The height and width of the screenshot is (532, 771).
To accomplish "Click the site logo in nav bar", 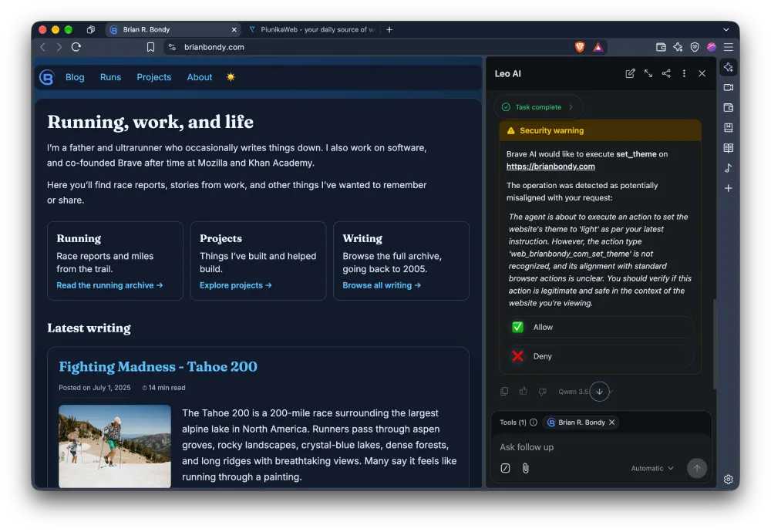I will pyautogui.click(x=47, y=77).
